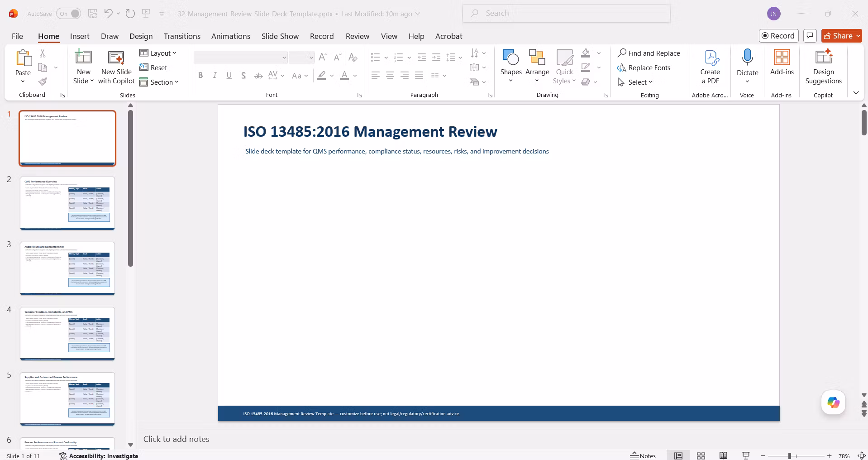868x460 pixels.
Task: Open the Layout dropdown
Action: [x=158, y=53]
